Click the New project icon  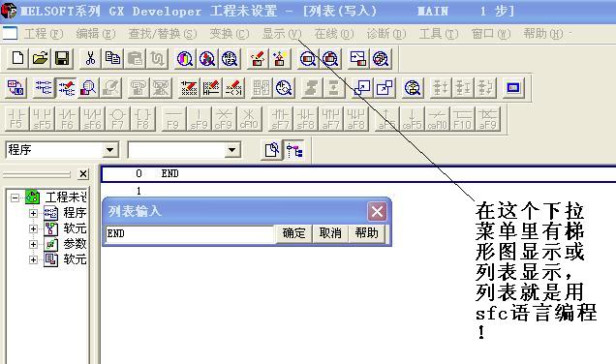pyautogui.click(x=17, y=58)
